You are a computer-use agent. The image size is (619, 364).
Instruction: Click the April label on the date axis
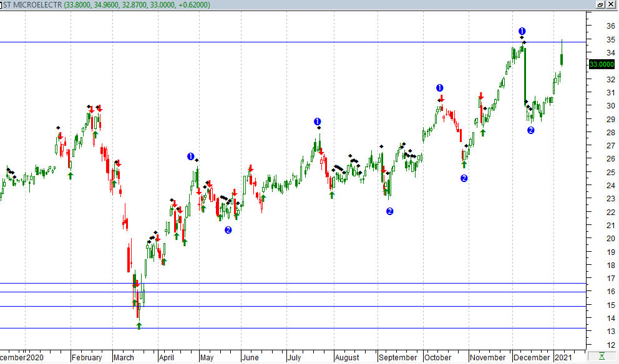166,358
